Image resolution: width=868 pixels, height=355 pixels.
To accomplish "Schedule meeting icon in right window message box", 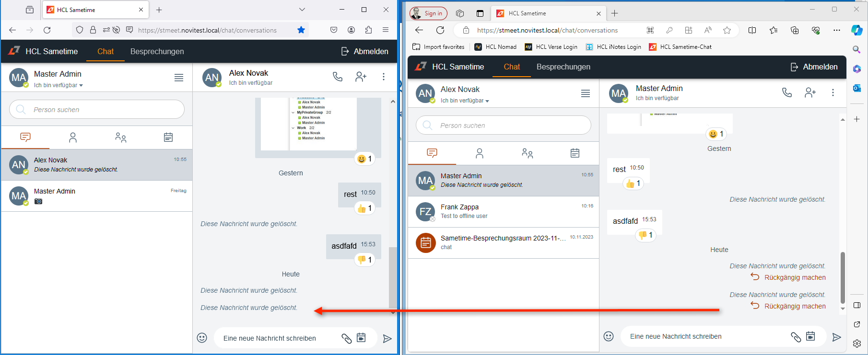I will coord(810,336).
